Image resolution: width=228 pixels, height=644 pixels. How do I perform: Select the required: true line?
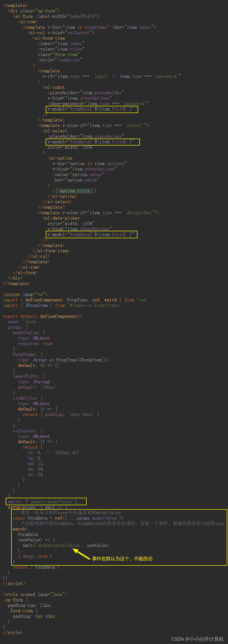(x=35, y=344)
